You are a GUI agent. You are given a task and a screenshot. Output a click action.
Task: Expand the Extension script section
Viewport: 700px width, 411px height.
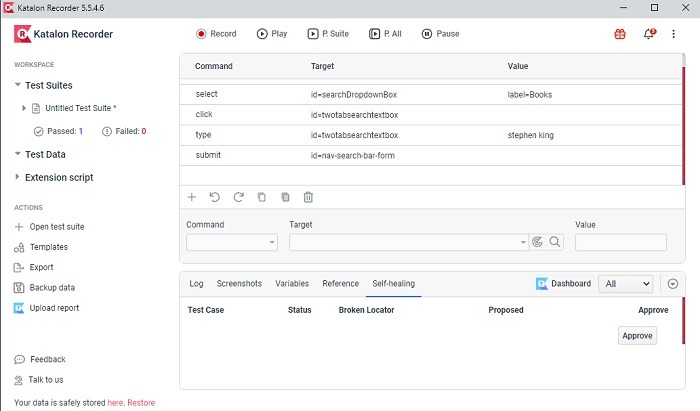17,177
